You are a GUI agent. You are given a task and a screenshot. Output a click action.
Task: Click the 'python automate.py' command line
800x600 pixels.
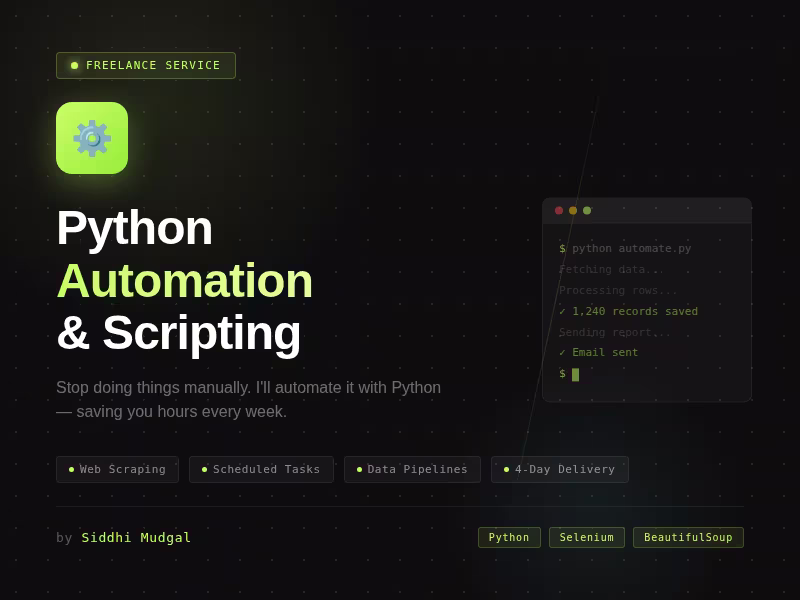[x=625, y=248]
